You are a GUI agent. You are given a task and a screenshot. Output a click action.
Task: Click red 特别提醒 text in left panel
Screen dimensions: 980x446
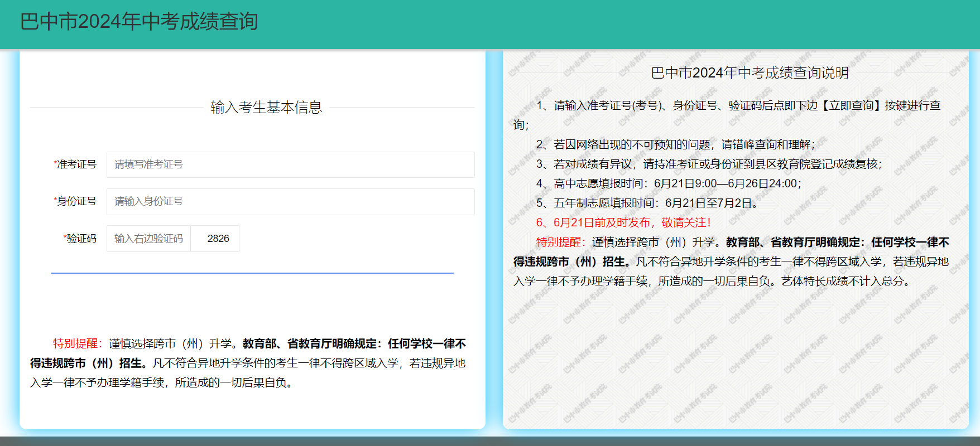(x=76, y=343)
